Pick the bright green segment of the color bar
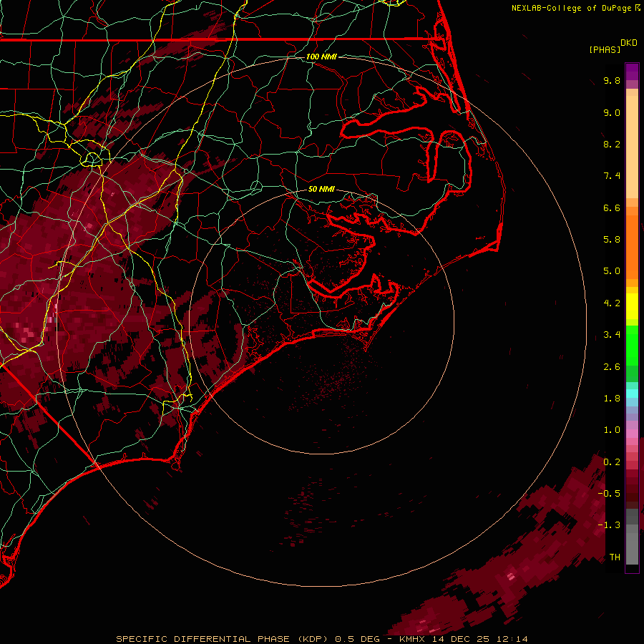This screenshot has height=644, width=644. 632,346
